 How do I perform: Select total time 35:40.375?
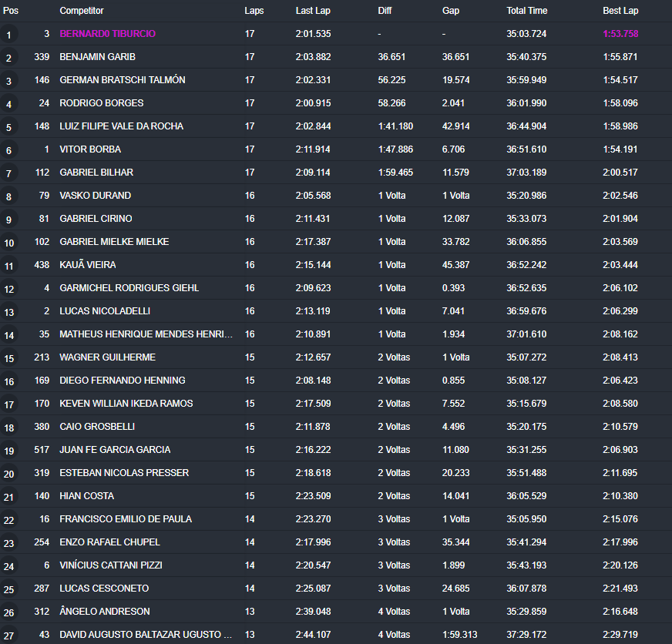pyautogui.click(x=526, y=57)
